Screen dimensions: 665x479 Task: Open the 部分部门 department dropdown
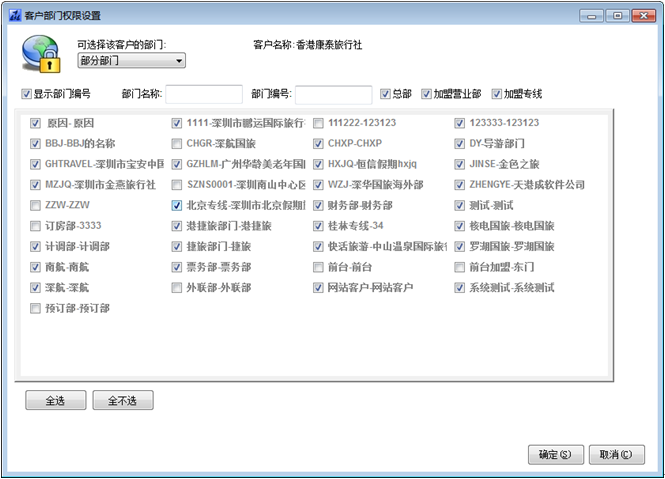(x=131, y=61)
